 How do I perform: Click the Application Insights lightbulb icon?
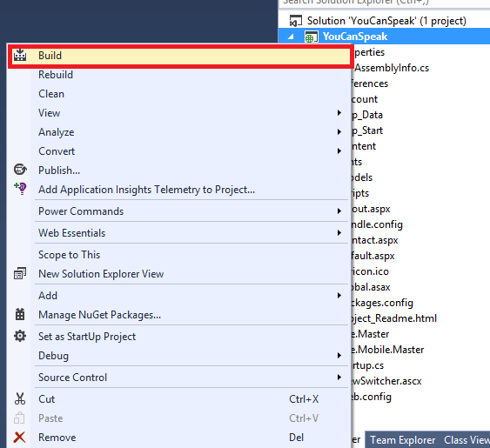20,189
